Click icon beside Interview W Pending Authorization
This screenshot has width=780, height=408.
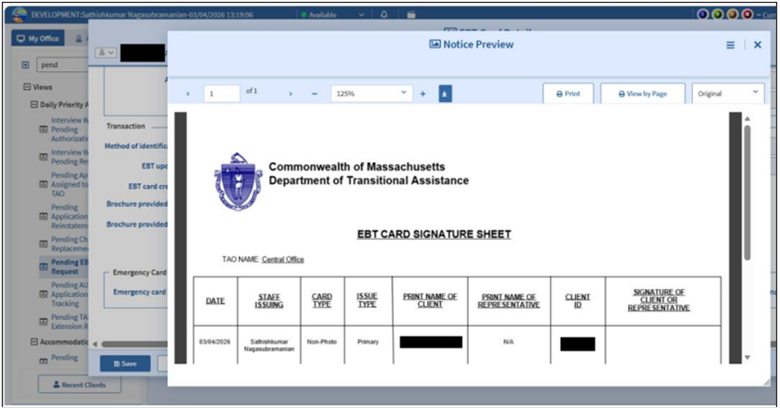pyautogui.click(x=44, y=129)
